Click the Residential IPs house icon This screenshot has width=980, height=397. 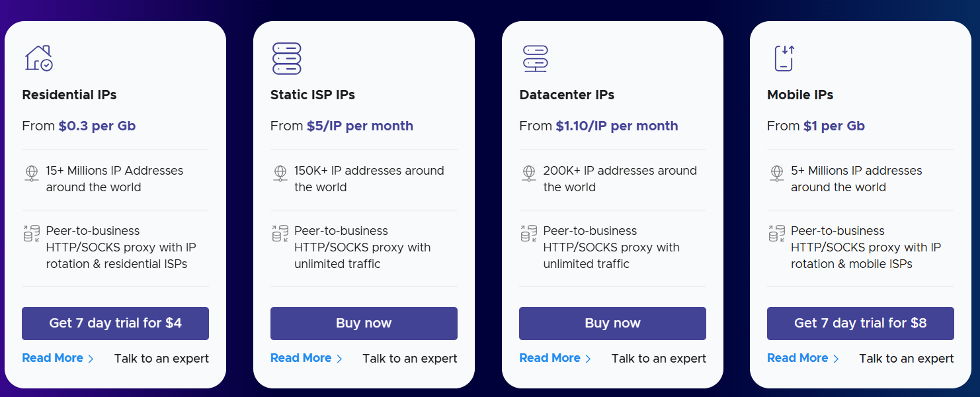click(x=38, y=58)
